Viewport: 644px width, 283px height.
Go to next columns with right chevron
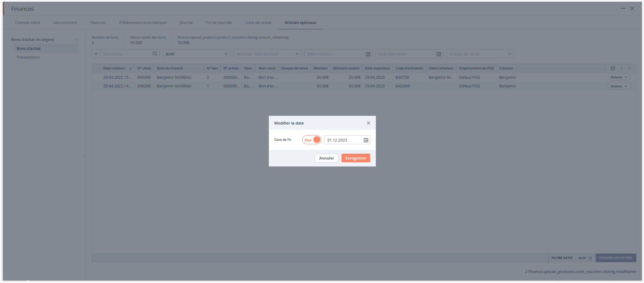(x=629, y=68)
